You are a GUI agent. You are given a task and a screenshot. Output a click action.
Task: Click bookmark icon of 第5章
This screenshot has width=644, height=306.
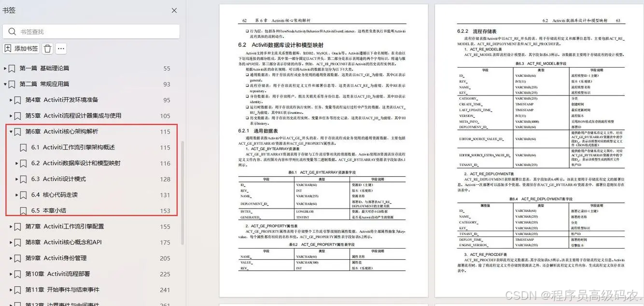point(18,116)
